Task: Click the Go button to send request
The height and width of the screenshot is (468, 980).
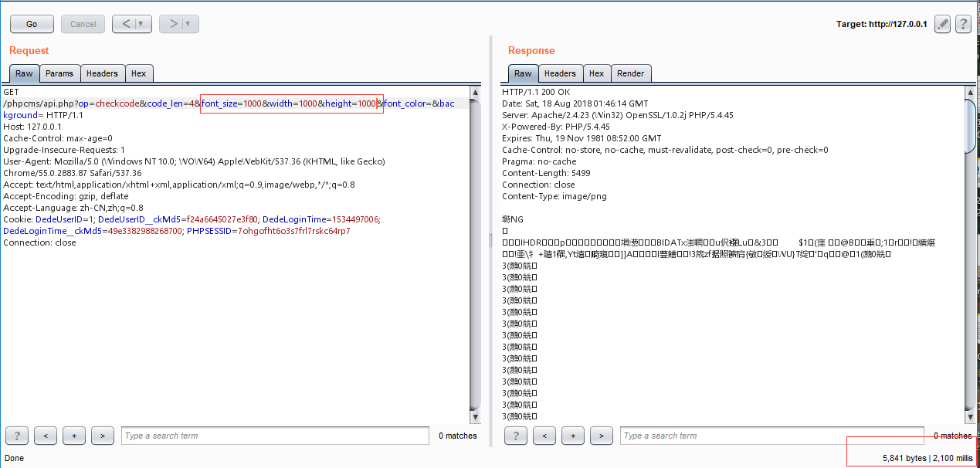Action: coord(32,24)
